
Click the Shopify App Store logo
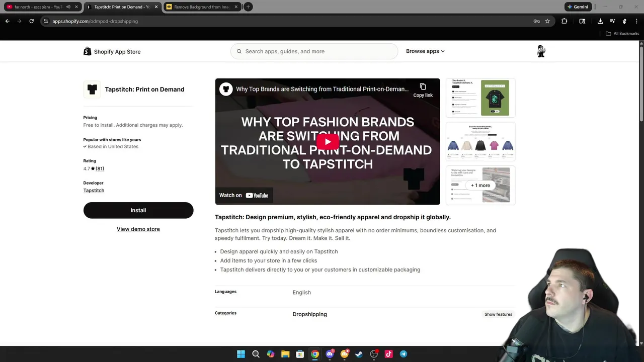click(x=112, y=51)
